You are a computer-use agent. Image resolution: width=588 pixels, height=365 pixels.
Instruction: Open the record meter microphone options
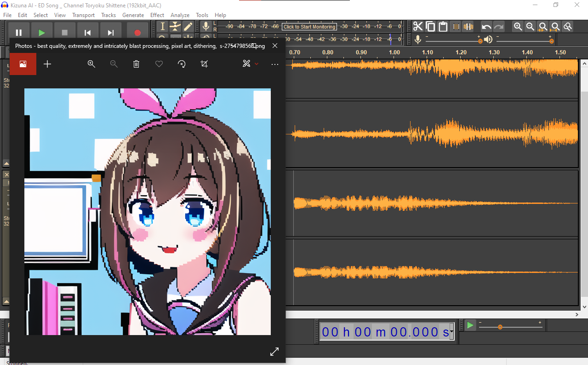coord(206,26)
